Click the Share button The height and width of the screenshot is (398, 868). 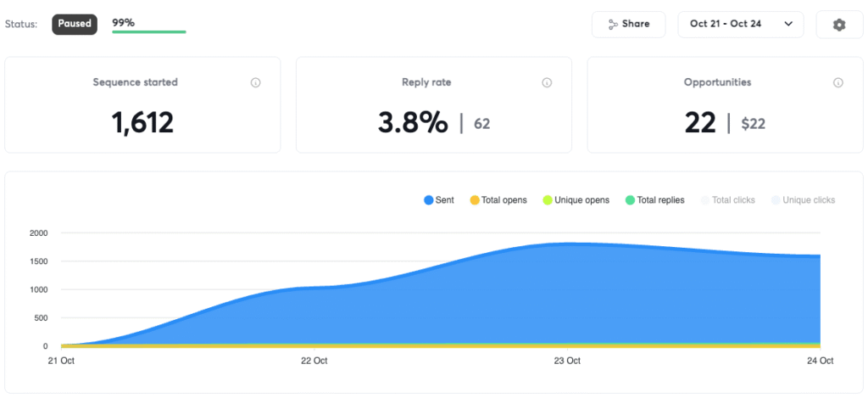point(628,25)
